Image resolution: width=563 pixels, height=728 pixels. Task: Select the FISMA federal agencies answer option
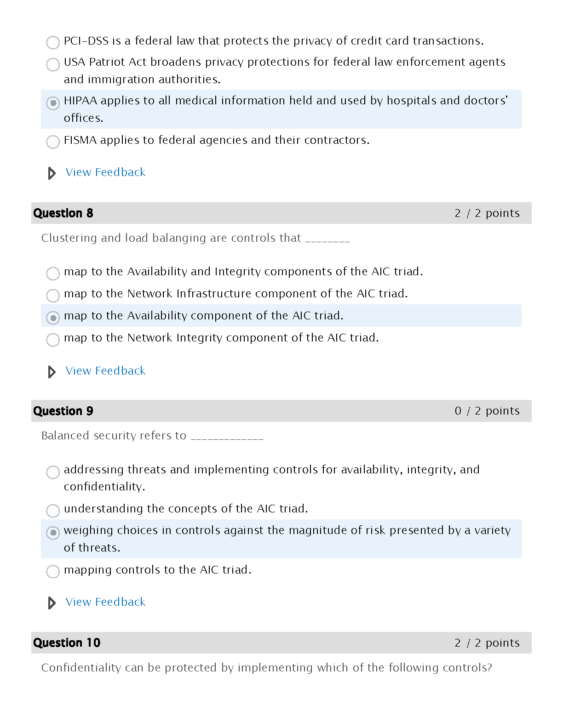pos(53,142)
